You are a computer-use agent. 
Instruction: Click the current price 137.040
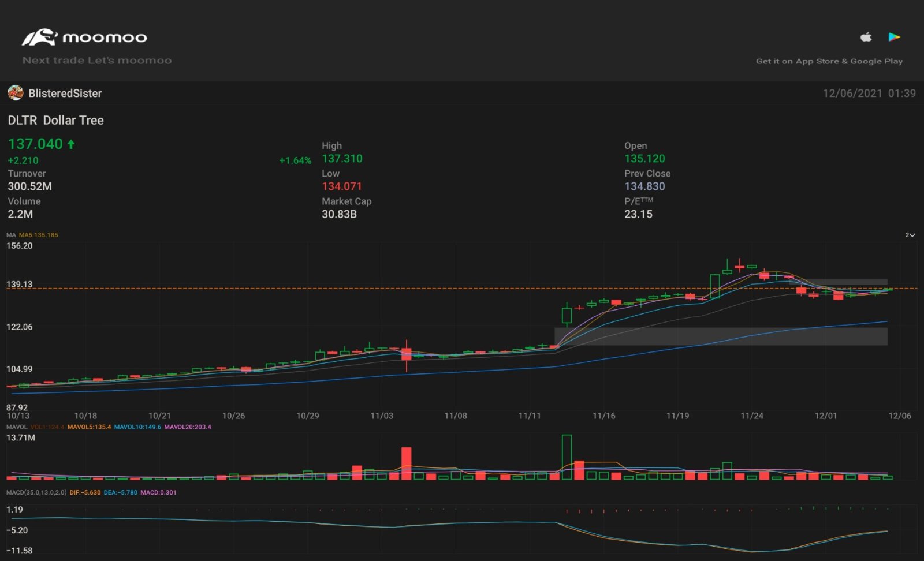pos(35,144)
